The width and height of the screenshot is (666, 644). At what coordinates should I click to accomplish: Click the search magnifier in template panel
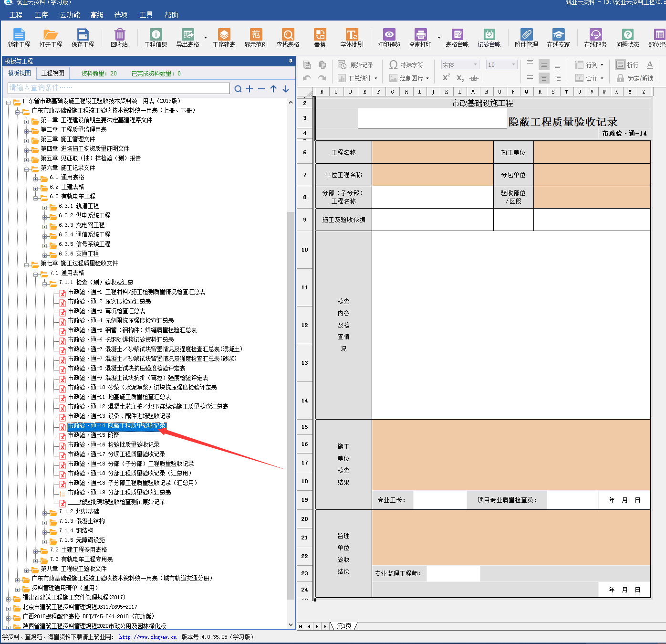(238, 89)
